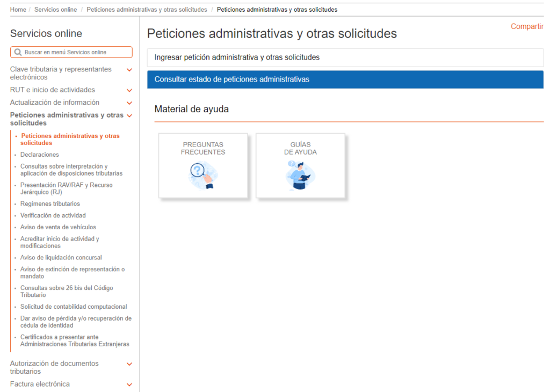
Task: Open Presentación RAV/RAF y Recurso Jerárquico
Action: click(66, 188)
